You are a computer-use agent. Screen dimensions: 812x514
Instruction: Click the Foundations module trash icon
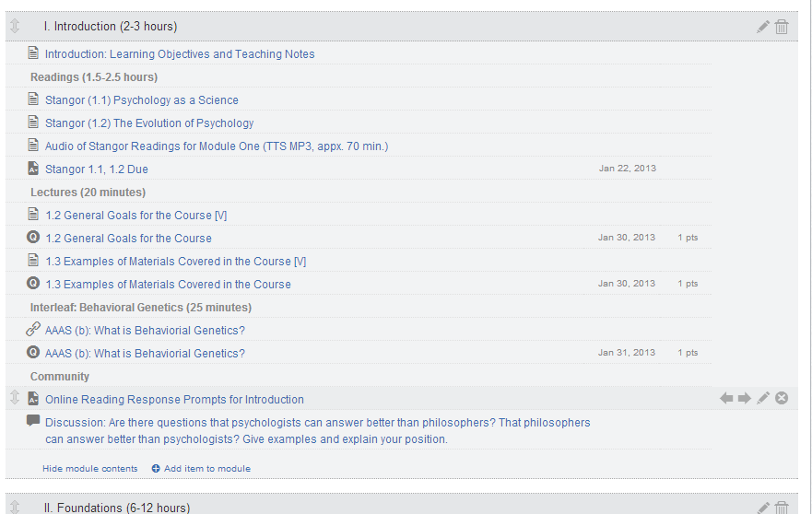782,507
